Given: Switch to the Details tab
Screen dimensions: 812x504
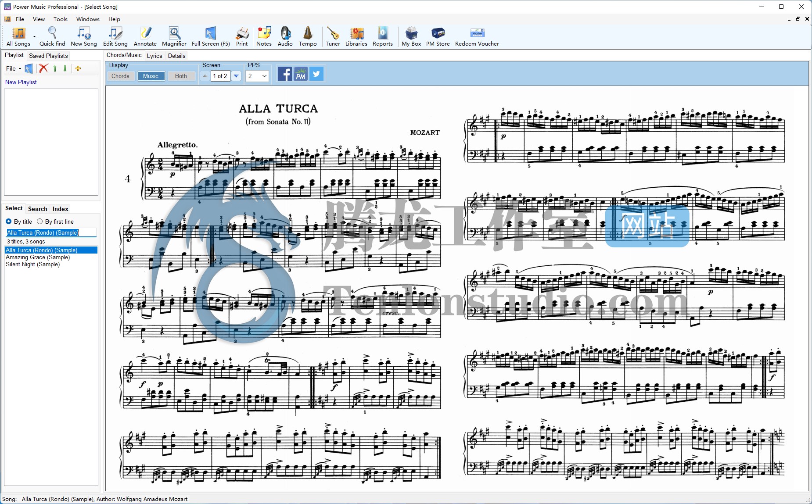Looking at the screenshot, I should (x=176, y=56).
